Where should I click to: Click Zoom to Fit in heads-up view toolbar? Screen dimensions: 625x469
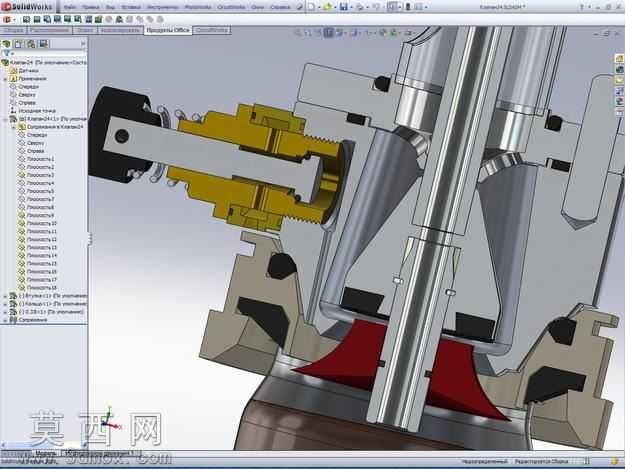[298, 33]
